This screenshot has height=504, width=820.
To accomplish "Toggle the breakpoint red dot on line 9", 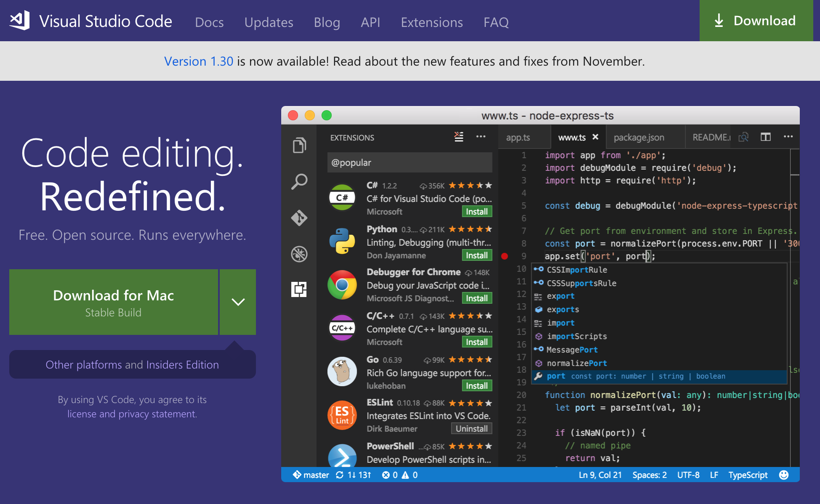I will pos(505,256).
